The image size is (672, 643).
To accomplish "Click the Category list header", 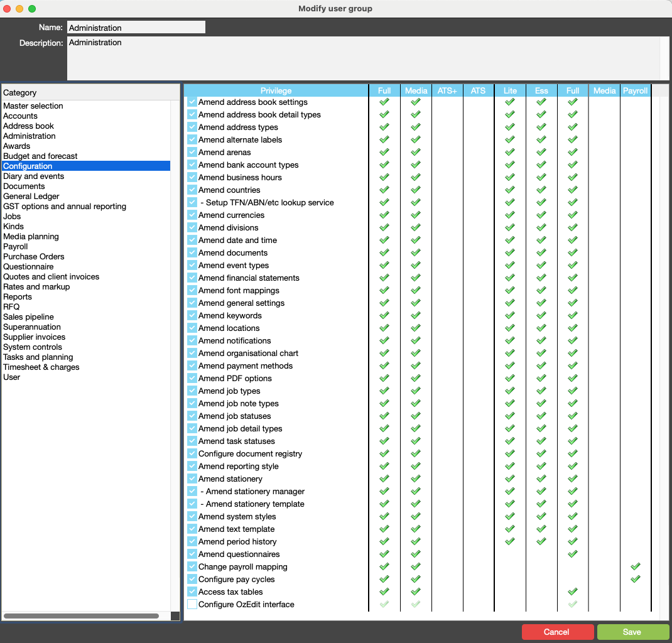I will pos(90,92).
